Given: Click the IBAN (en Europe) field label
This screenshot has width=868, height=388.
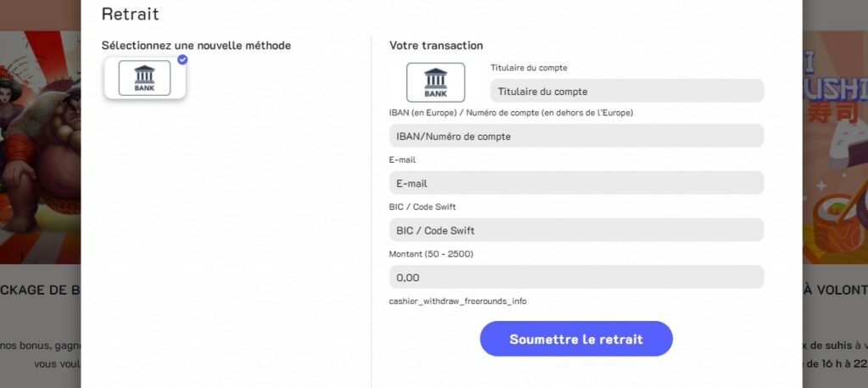Looking at the screenshot, I should [510, 113].
